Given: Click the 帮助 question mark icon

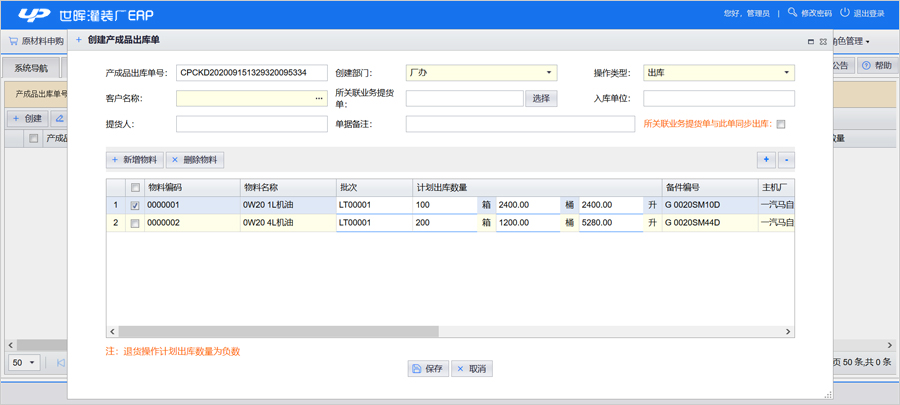Looking at the screenshot, I should (x=866, y=66).
